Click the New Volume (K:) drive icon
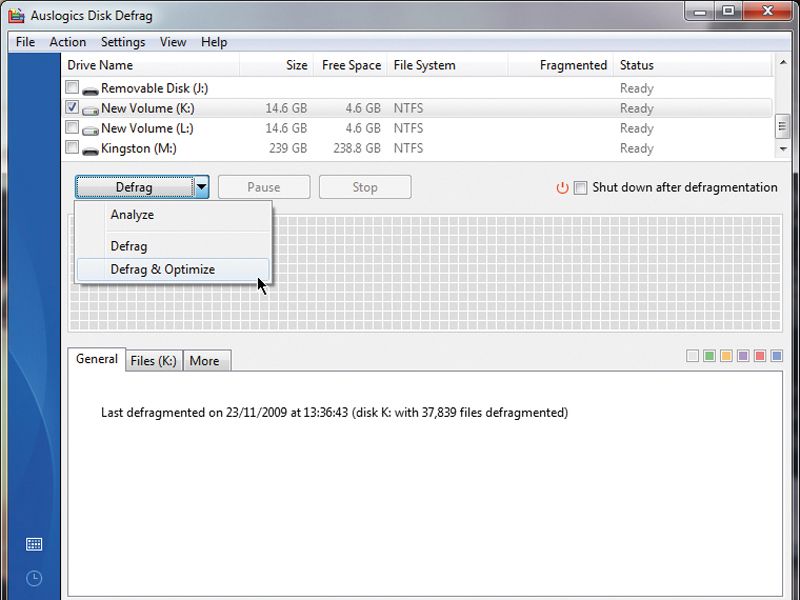The image size is (800, 600). [x=93, y=107]
